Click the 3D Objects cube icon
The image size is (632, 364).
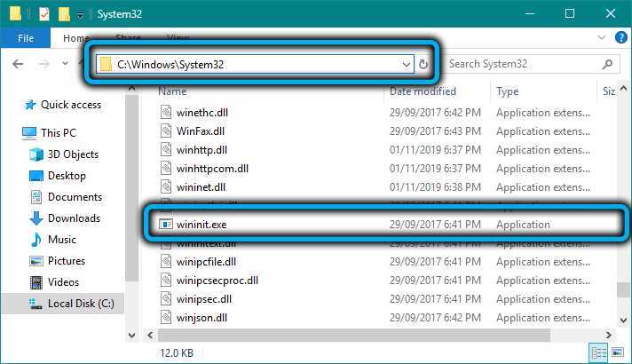point(36,154)
